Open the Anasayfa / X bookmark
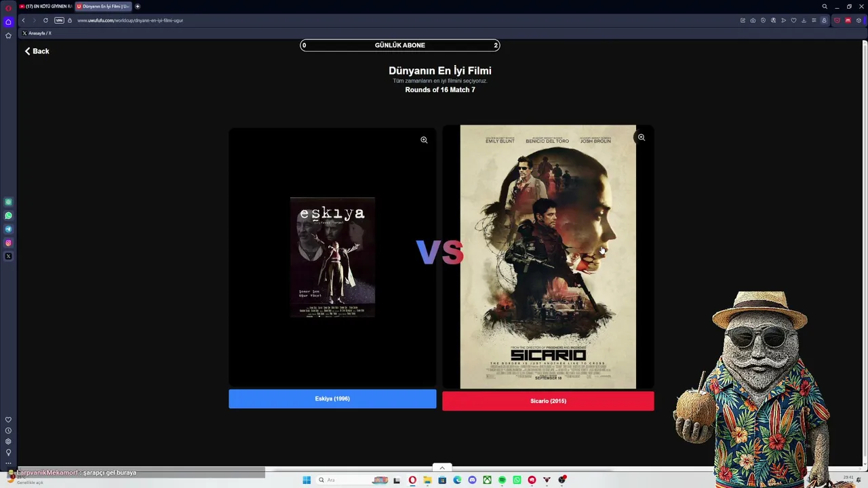 click(x=37, y=33)
